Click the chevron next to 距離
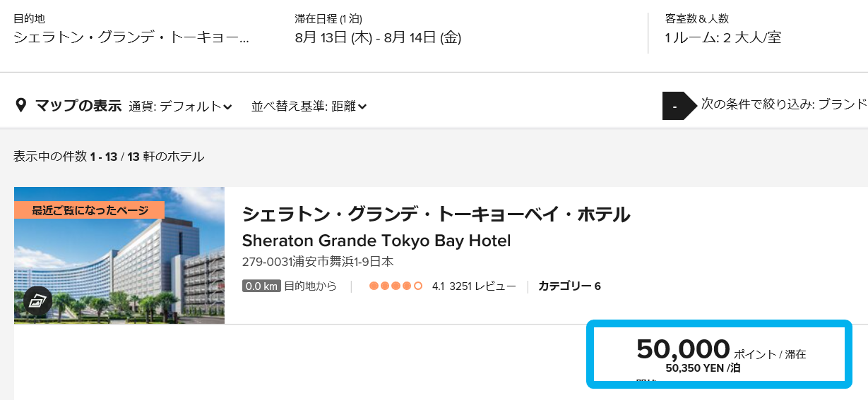 click(x=362, y=107)
